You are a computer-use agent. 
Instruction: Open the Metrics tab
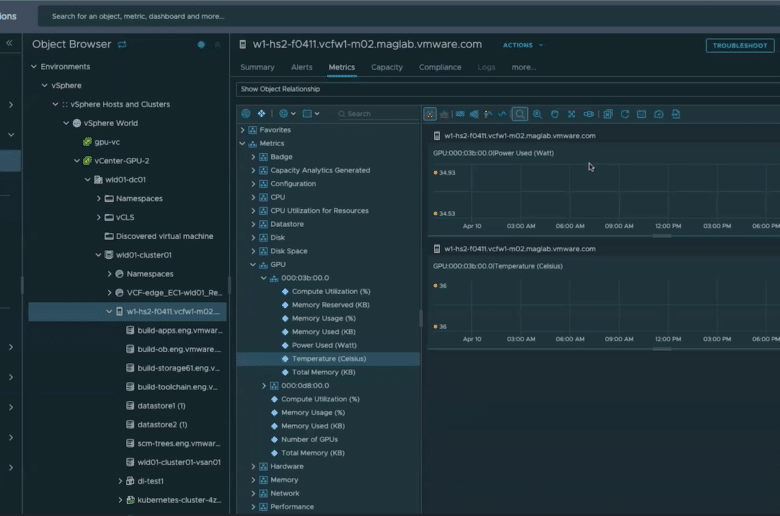(x=342, y=67)
